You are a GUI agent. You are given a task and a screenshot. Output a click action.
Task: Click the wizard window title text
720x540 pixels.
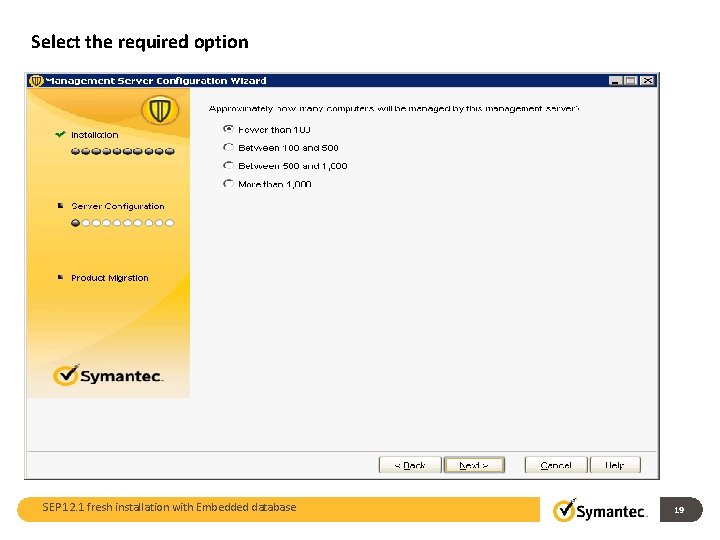(x=156, y=81)
